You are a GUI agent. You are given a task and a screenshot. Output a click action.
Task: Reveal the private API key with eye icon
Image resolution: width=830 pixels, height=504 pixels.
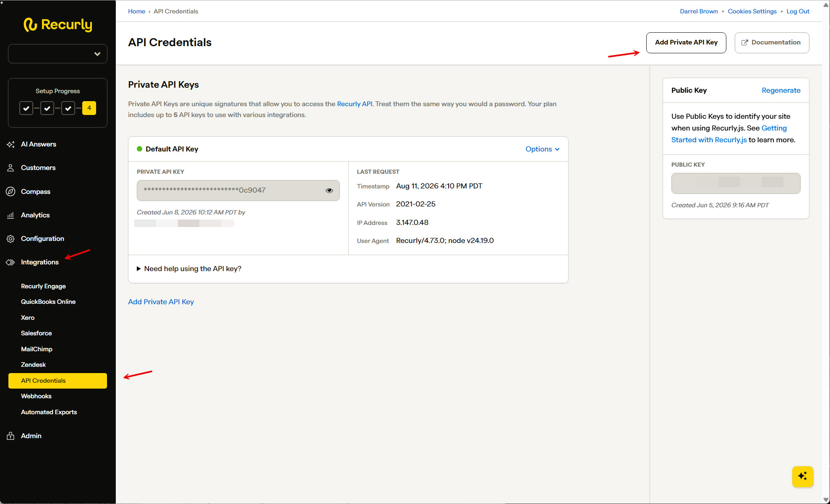click(329, 191)
